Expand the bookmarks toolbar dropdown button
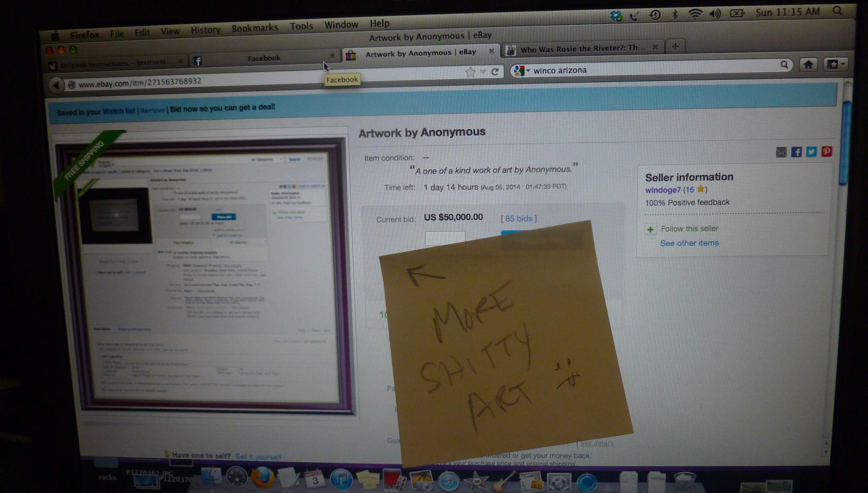Screen dimensions: 868x493 (x=835, y=65)
